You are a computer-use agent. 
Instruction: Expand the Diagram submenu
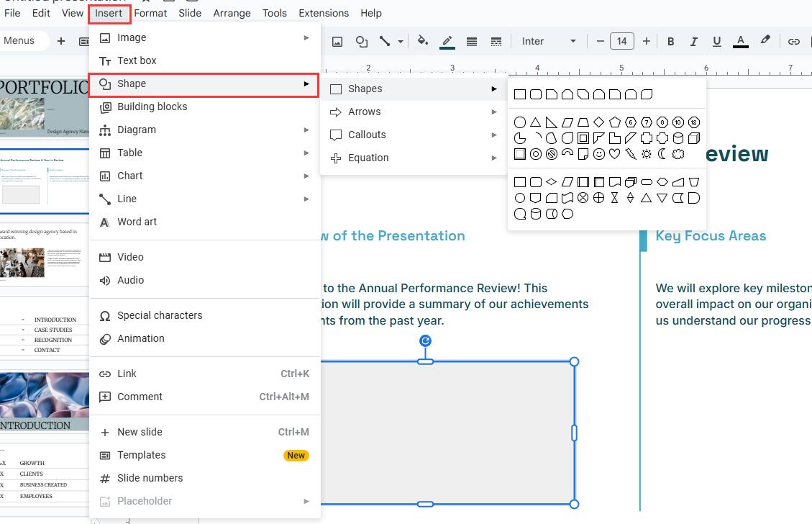(204, 130)
